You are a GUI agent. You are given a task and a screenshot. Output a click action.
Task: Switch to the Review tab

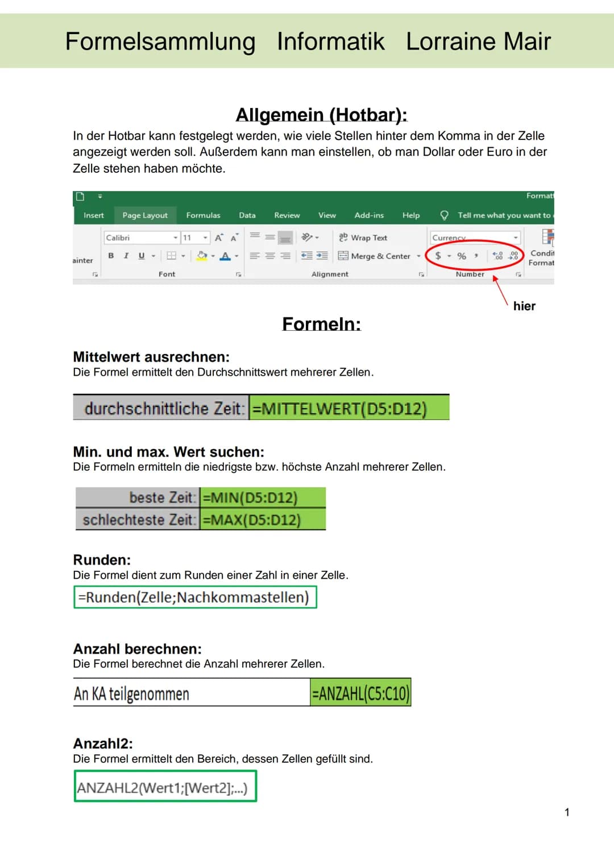[x=287, y=215]
